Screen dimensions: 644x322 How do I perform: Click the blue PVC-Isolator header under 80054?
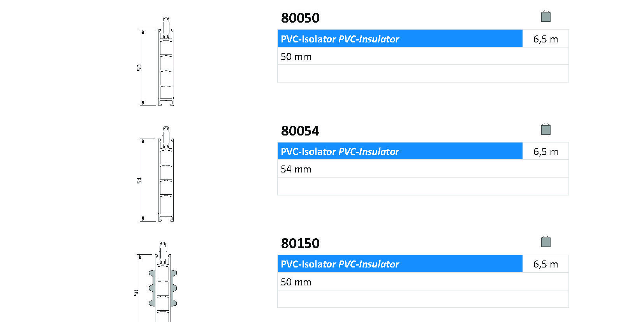tap(400, 151)
